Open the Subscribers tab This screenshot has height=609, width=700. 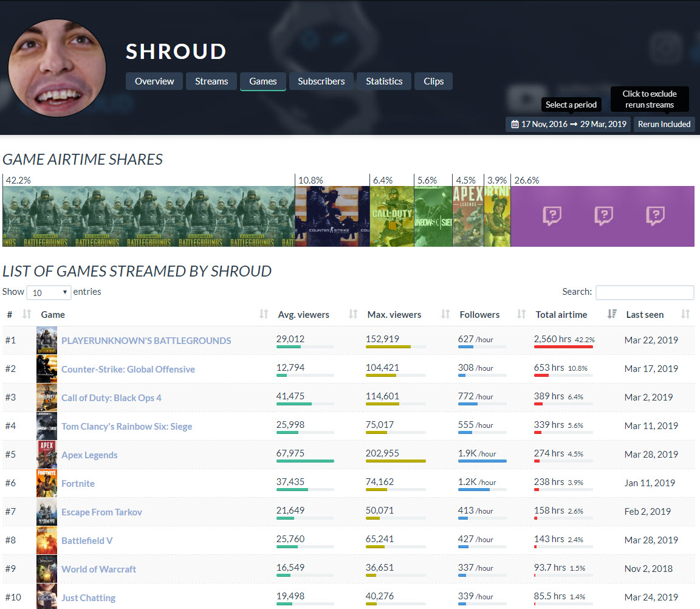point(321,81)
